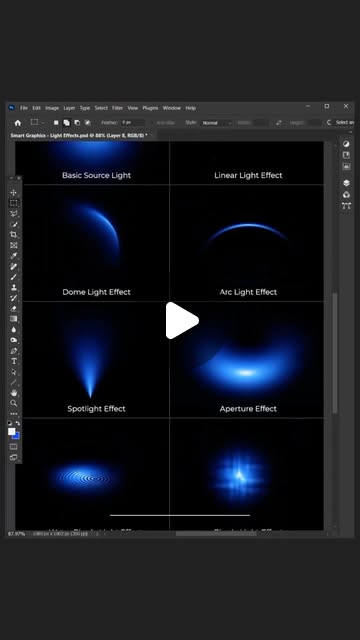
Task: Play the Photoshop light effects video
Action: click(x=182, y=320)
